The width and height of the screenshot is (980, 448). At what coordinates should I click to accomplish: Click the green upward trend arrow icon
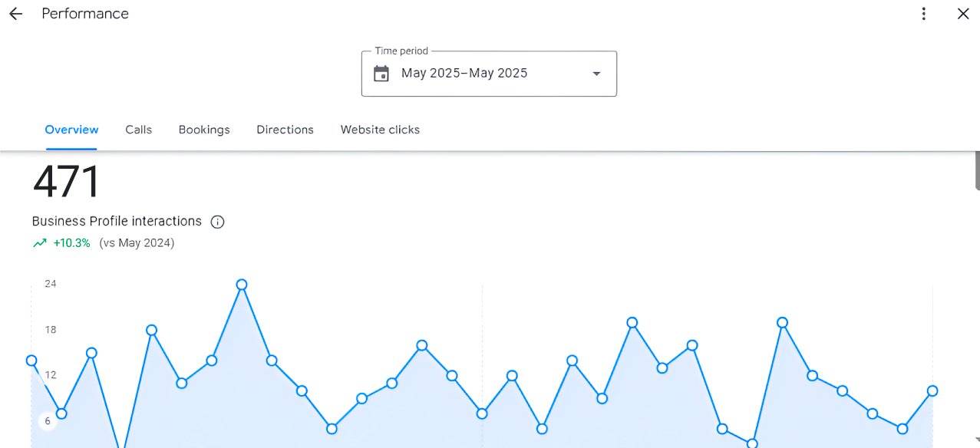click(x=40, y=243)
